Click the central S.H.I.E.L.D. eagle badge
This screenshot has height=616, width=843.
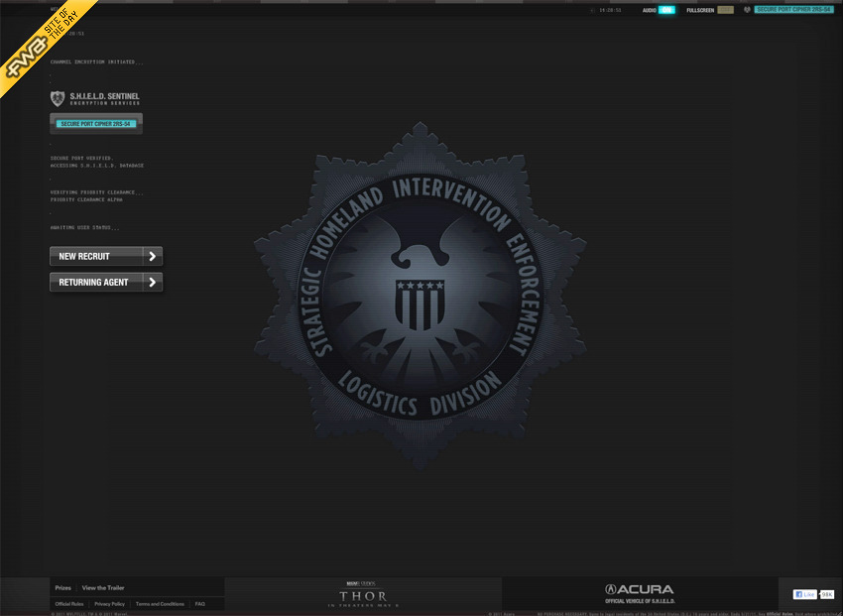coord(420,297)
